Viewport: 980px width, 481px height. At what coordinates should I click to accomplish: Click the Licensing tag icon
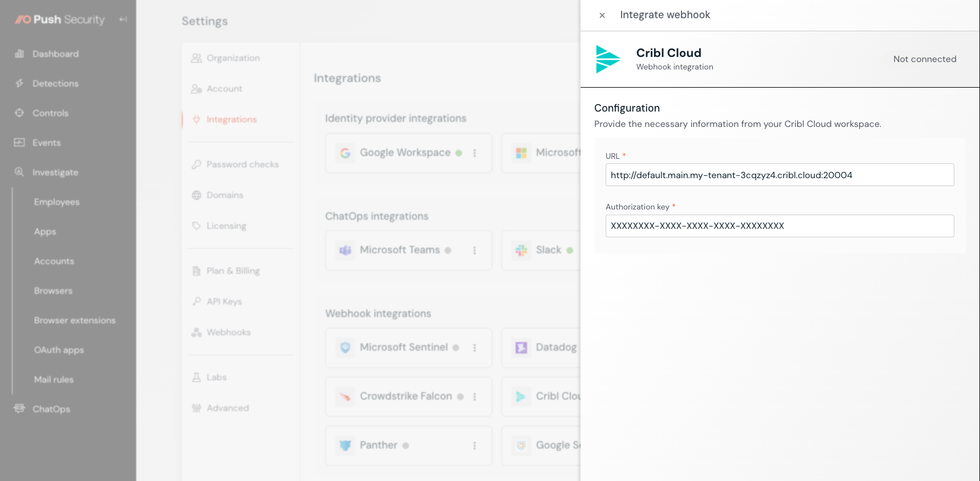point(197,226)
